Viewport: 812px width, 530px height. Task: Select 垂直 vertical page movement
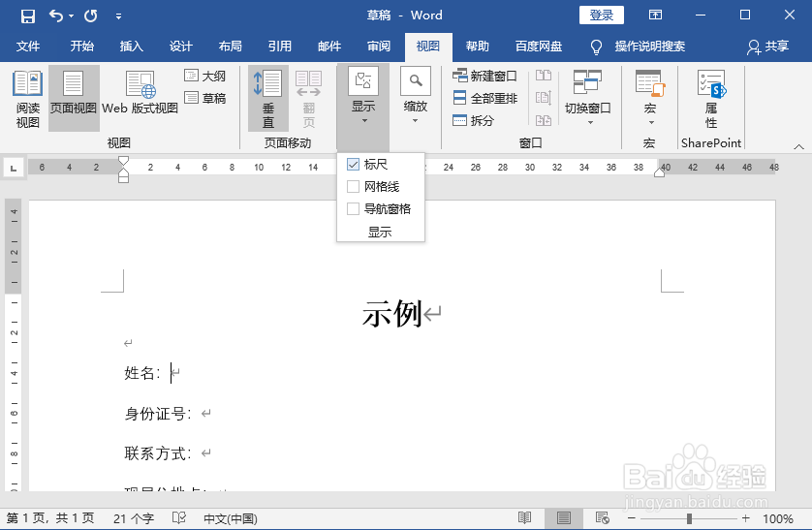point(267,98)
